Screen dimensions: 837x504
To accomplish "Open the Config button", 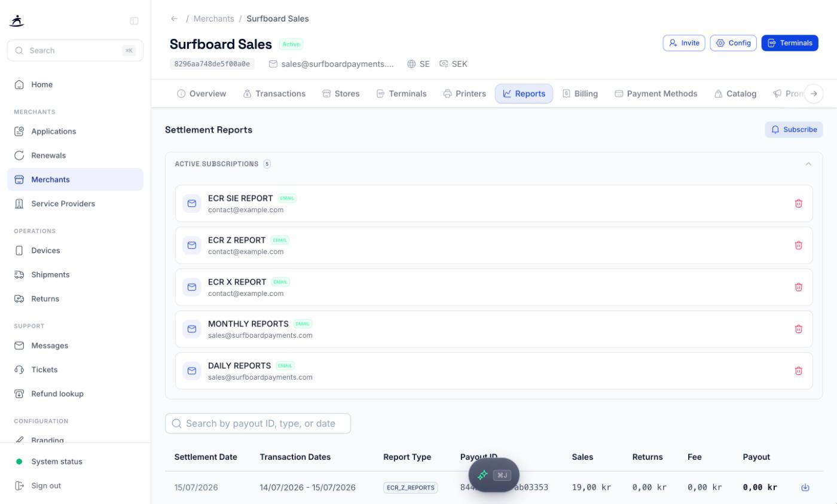I will pyautogui.click(x=733, y=43).
